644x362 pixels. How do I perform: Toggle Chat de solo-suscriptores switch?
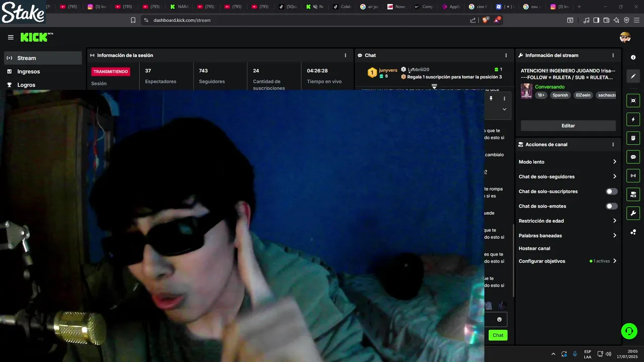(x=612, y=192)
